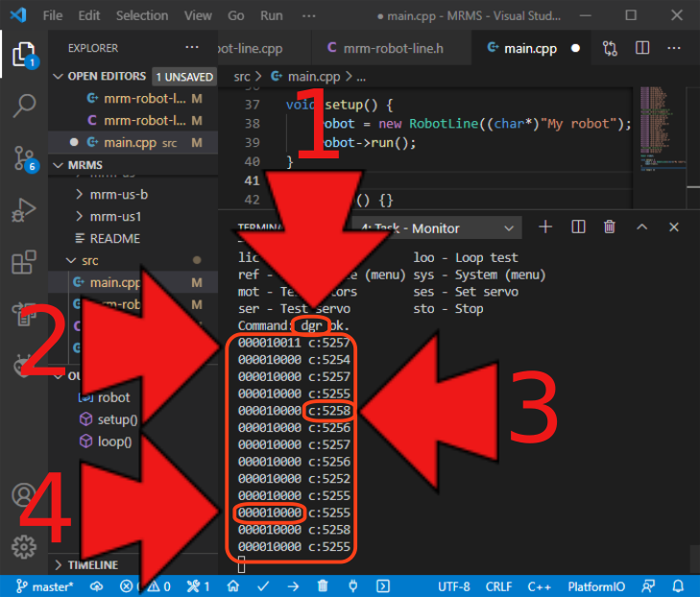This screenshot has width=700, height=597.
Task: Kill the terminal with trash icon
Action: (x=609, y=227)
